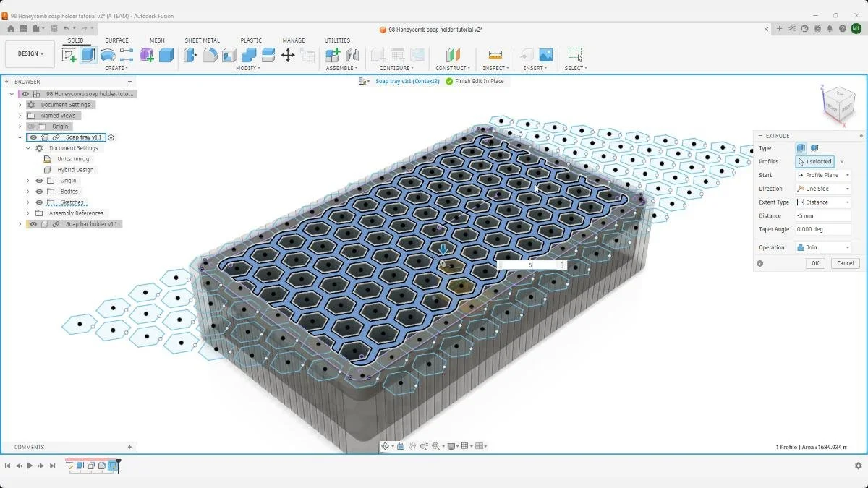Open the Help question mark icon
This screenshot has height=488, width=868.
843,28
